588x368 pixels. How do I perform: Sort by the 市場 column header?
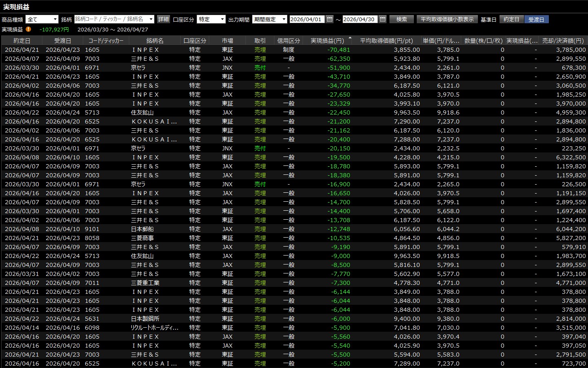pyautogui.click(x=228, y=41)
